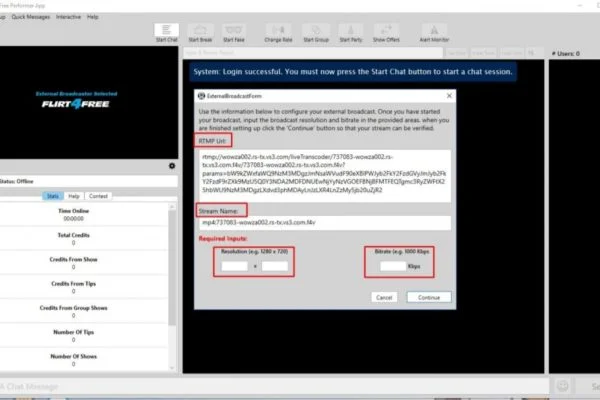
Task: Open the Quick Messages menu
Action: coord(31,17)
